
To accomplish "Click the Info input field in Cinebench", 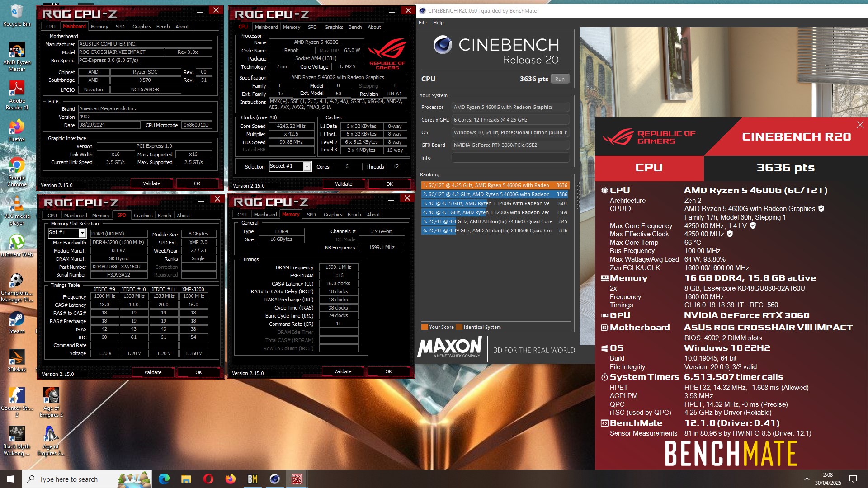I will point(510,158).
